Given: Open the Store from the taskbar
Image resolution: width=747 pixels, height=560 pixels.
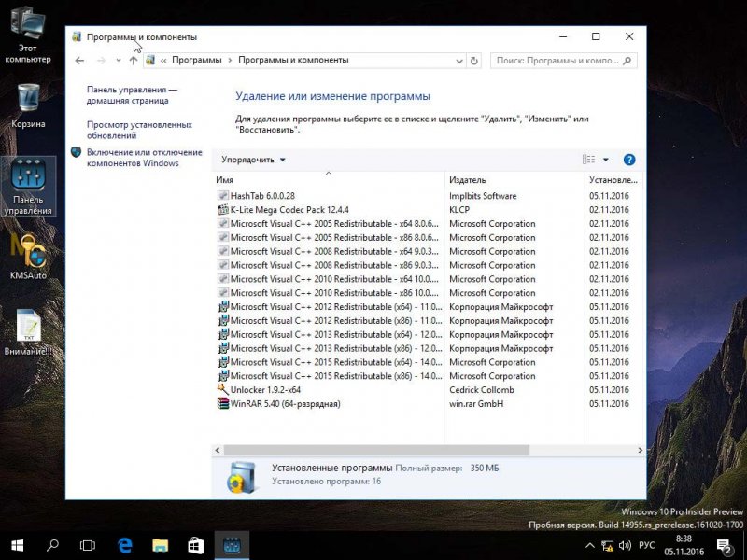Looking at the screenshot, I should coord(195,546).
